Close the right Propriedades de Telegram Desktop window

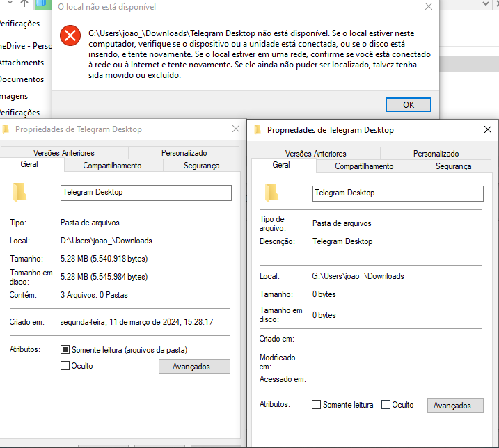(488, 129)
